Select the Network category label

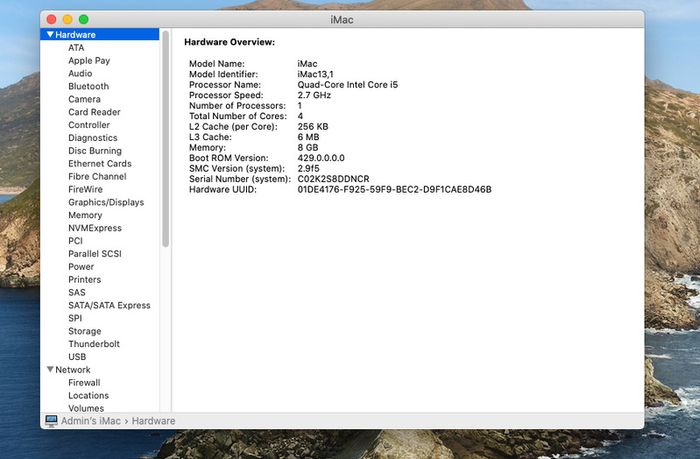[73, 370]
